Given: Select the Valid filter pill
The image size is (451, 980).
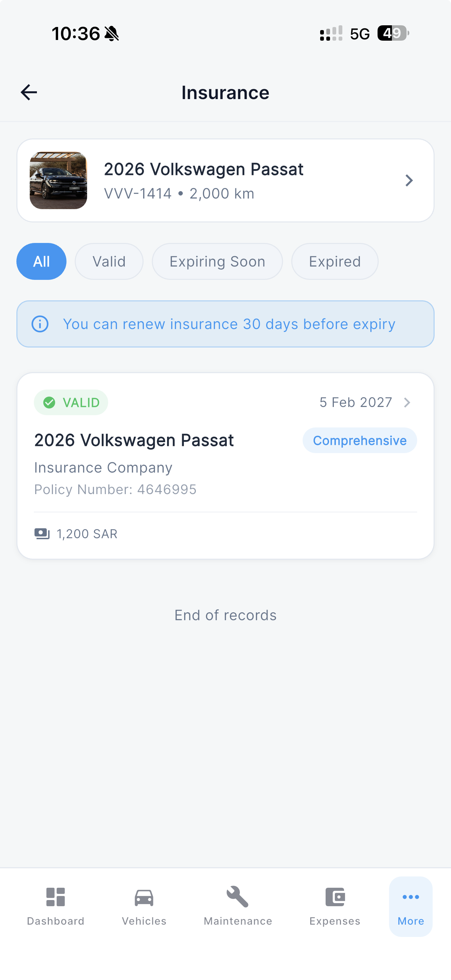Looking at the screenshot, I should click(x=109, y=261).
